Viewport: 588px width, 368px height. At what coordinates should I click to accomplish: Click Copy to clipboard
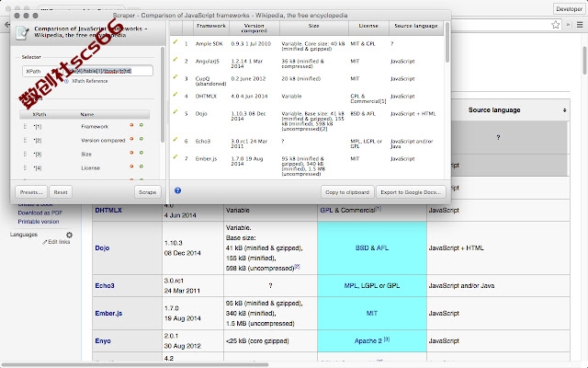click(347, 192)
